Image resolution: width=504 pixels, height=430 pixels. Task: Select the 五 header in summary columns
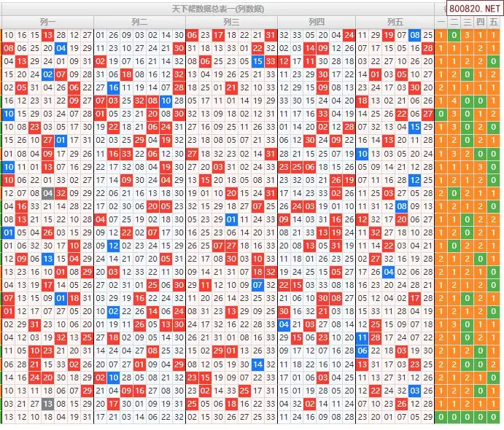pos(495,22)
